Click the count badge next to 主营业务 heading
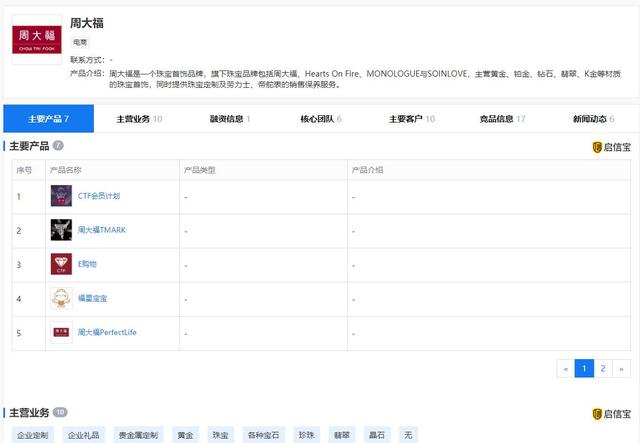The image size is (640, 443). [60, 412]
